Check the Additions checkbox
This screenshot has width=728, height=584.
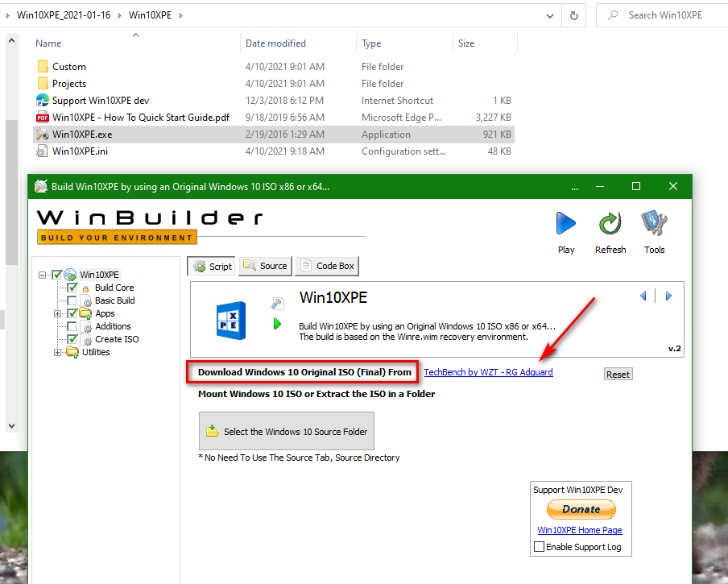coord(72,326)
